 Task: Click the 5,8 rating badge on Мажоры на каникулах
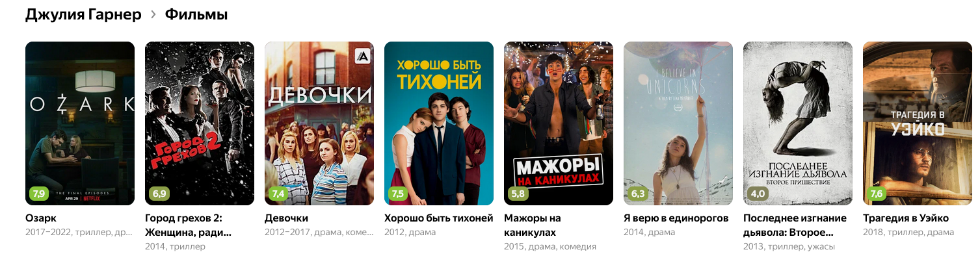(518, 194)
